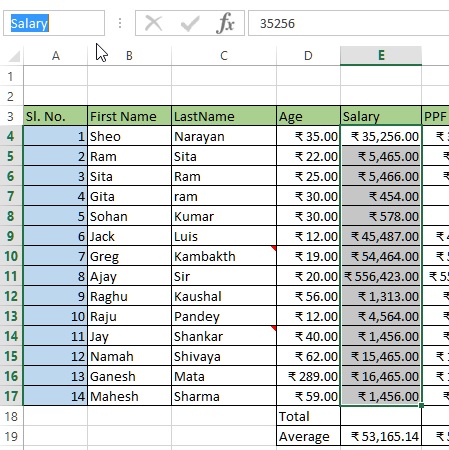The height and width of the screenshot is (450, 449).
Task: Click the 'LastName' header cell
Action: point(224,116)
